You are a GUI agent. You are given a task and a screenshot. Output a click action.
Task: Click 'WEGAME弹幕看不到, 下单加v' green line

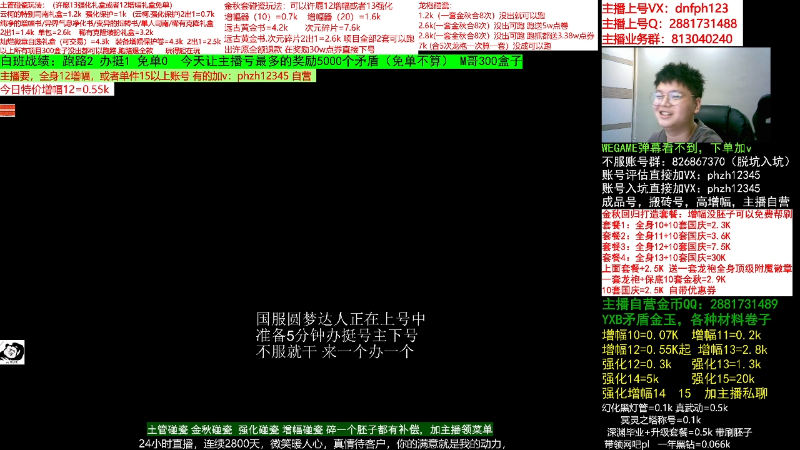(x=677, y=148)
